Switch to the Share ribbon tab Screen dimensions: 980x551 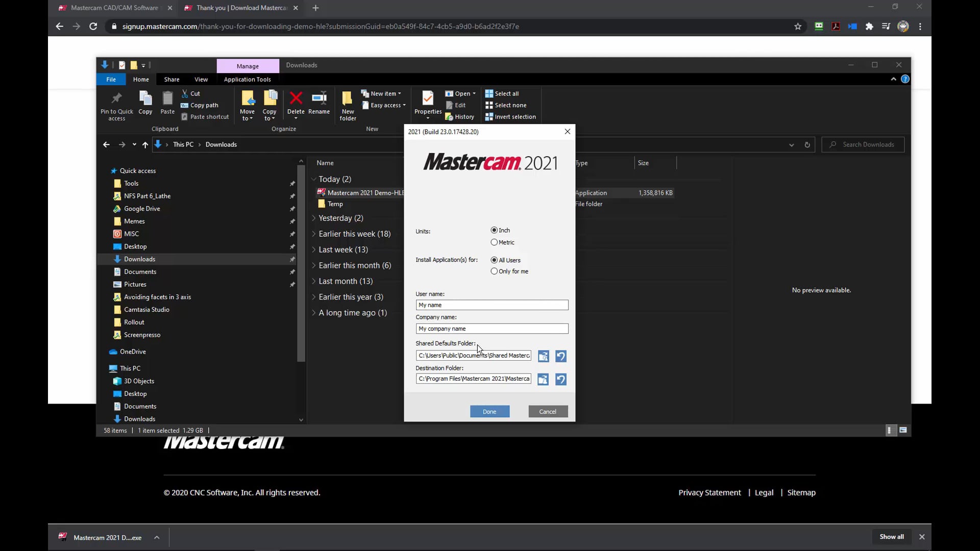[171, 79]
